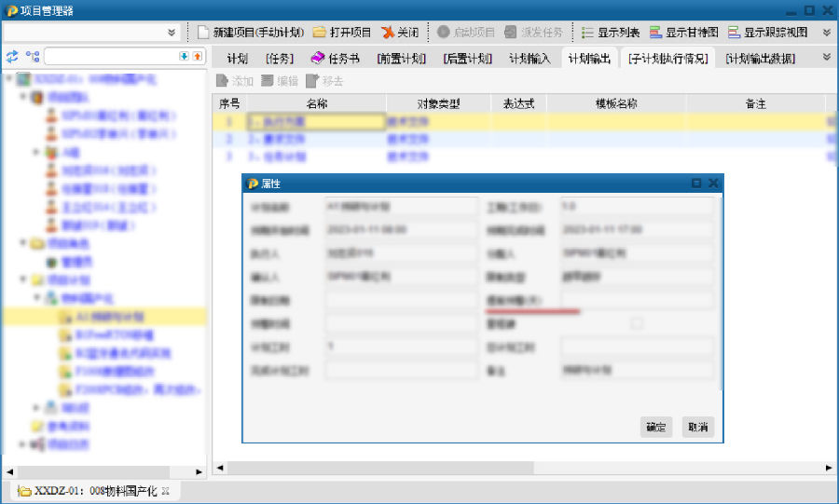
Task: Click the tree structure icon beside refresh
Action: coord(33,57)
